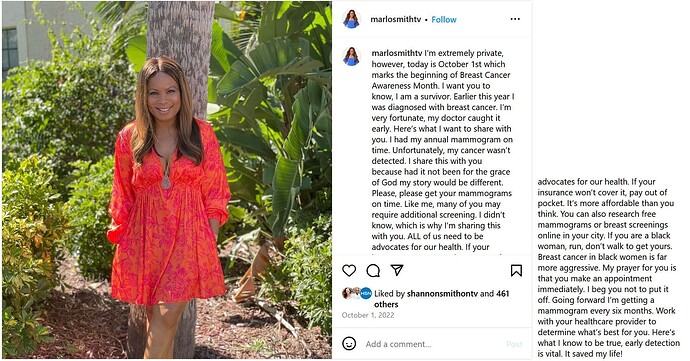Open comments via the speech bubble icon
Image resolution: width=690 pixels, height=361 pixels.
tap(373, 270)
